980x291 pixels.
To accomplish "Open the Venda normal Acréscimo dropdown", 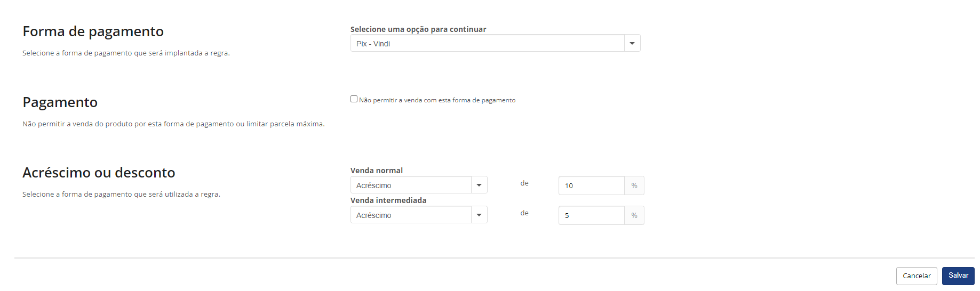I will (x=419, y=185).
